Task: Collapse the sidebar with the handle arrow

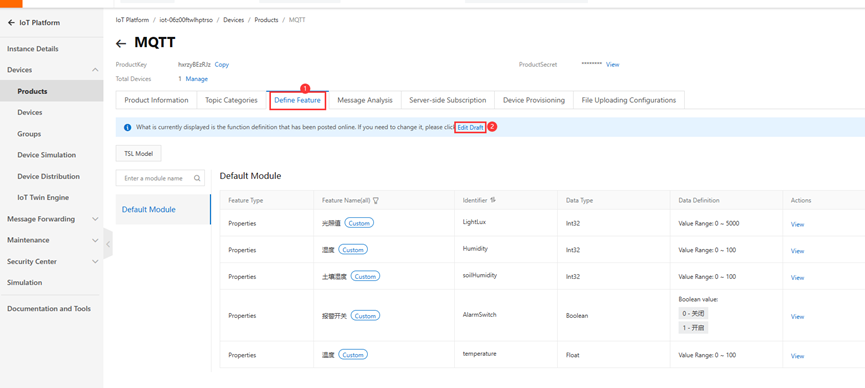Action: pos(108,243)
